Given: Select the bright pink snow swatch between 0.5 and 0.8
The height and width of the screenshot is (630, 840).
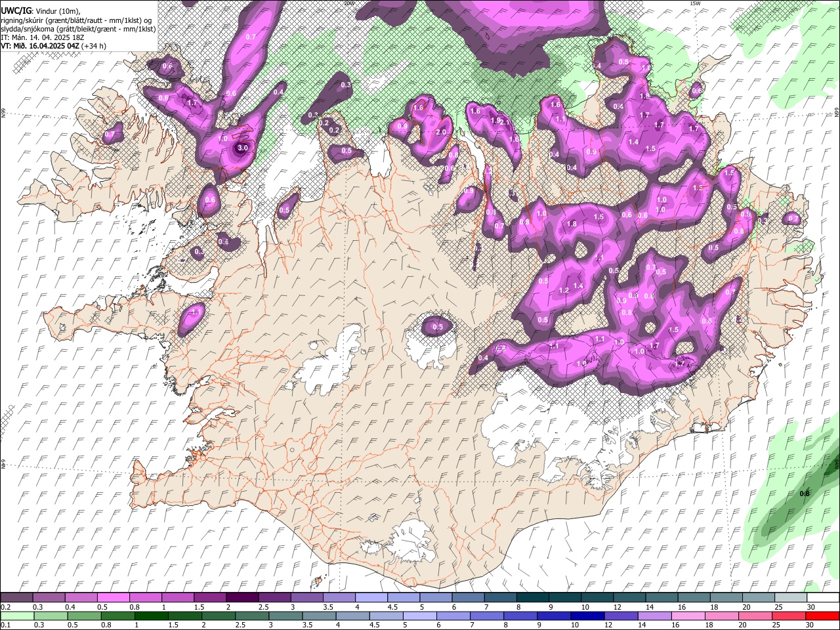Looking at the screenshot, I should (x=114, y=597).
